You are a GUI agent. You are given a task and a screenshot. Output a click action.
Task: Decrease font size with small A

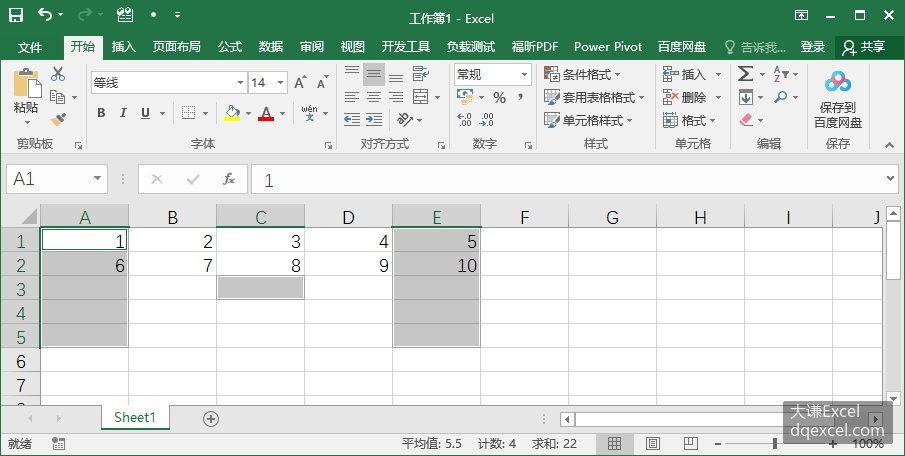point(323,83)
